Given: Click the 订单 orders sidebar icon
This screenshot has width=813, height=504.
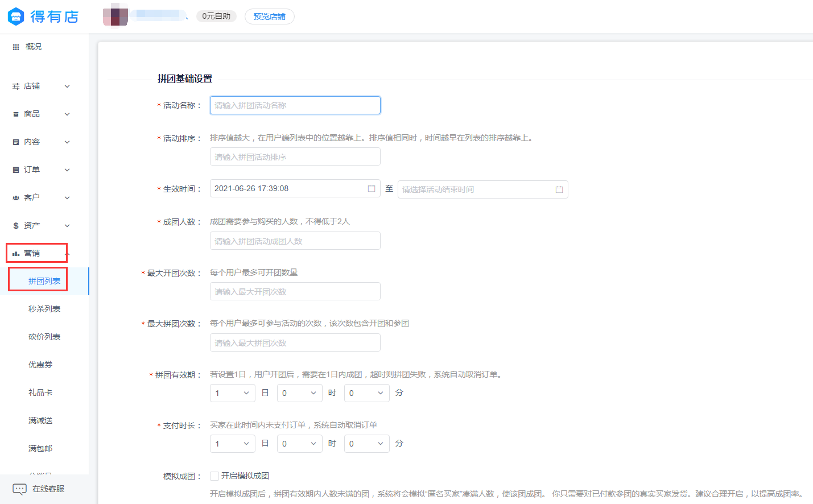Looking at the screenshot, I should 16,170.
